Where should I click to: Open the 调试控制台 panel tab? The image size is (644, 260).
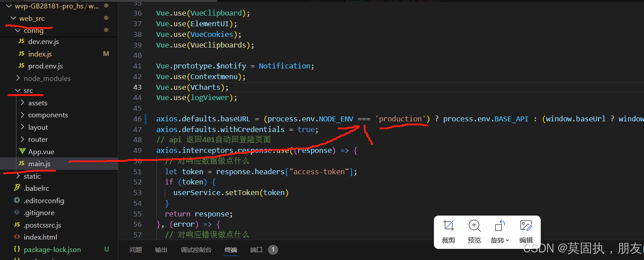click(196, 250)
